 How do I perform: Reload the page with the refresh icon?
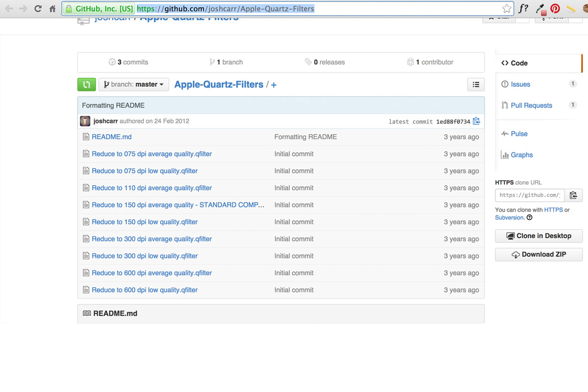pyautogui.click(x=38, y=8)
